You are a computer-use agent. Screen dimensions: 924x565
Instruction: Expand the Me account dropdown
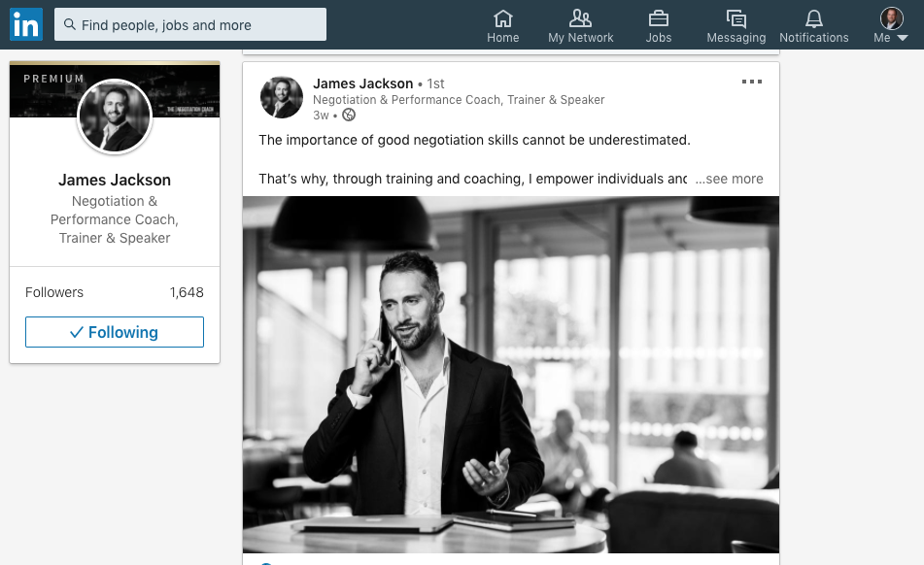891,26
